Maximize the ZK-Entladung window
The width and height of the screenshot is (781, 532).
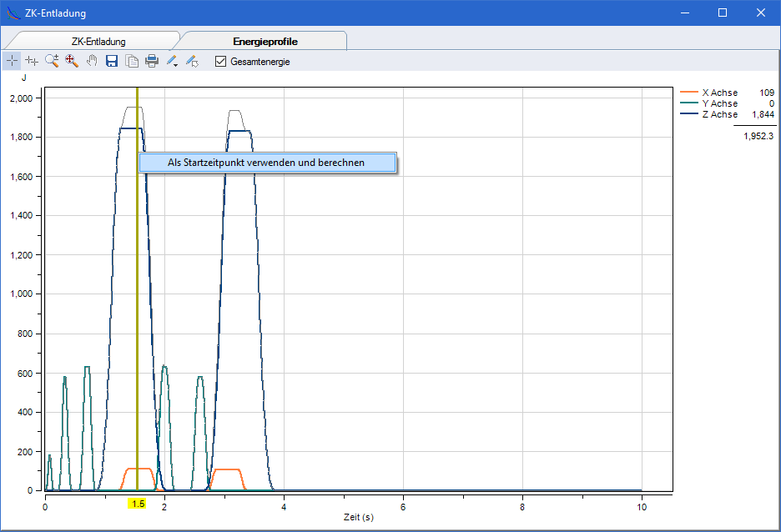point(723,13)
